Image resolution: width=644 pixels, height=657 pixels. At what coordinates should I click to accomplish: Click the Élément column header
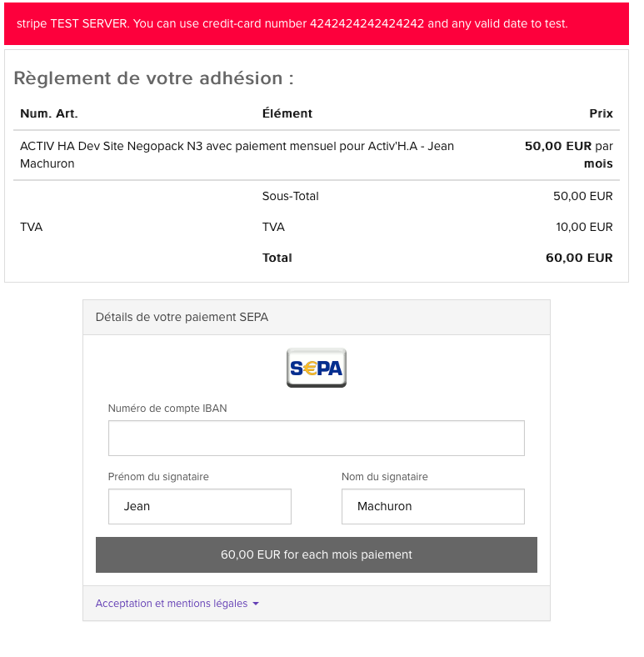287,113
